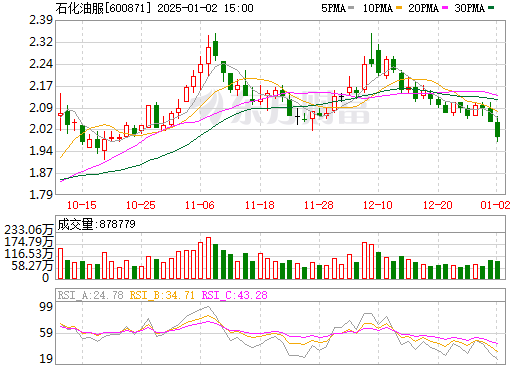
Task: Click the 11-18 date axis label
Action: [260, 205]
